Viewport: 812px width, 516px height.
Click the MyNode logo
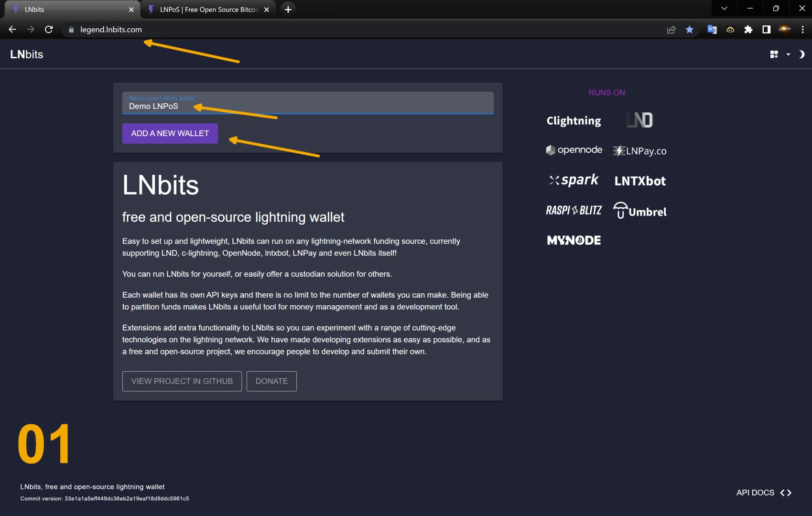pos(574,240)
